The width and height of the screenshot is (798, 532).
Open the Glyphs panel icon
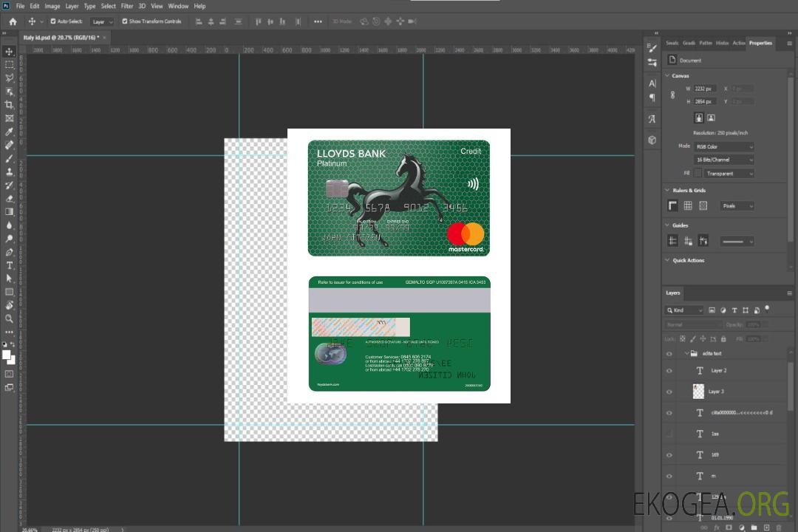tap(652, 119)
